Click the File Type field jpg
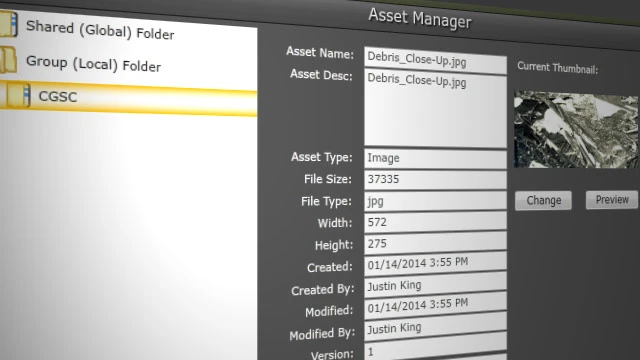The image size is (640, 360). pyautogui.click(x=435, y=201)
